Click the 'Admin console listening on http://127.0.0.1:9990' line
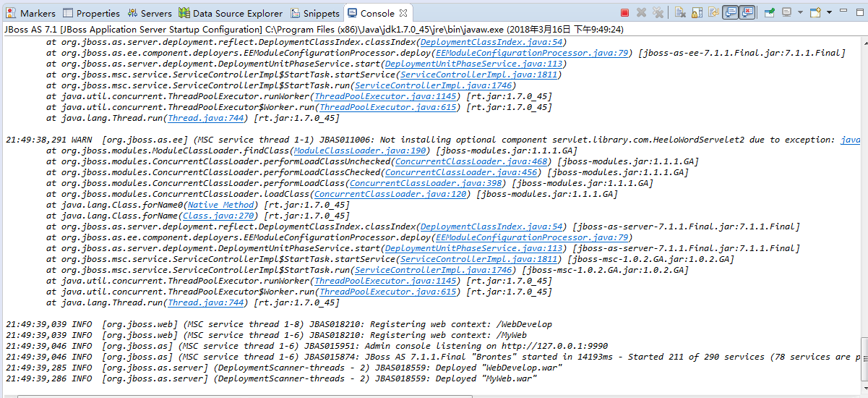Viewport: 868px width, 398px height. click(306, 346)
